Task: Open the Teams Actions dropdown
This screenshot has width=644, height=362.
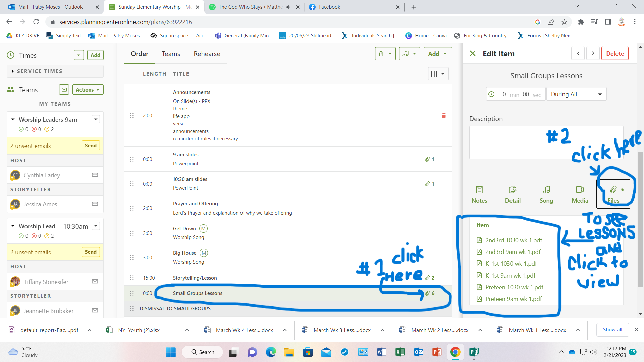Action: [88, 89]
